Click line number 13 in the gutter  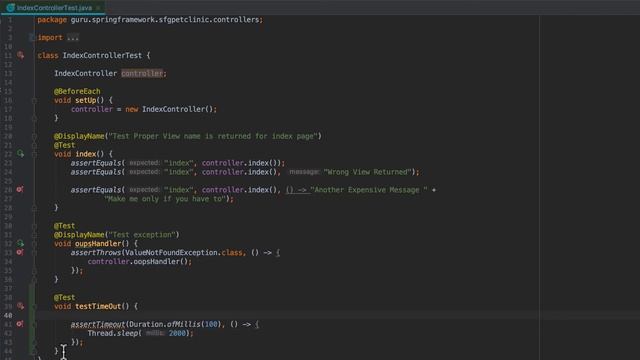pos(8,73)
